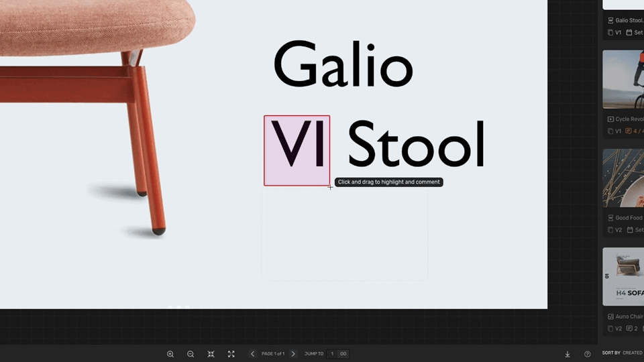Click the Galio Stool file title
This screenshot has height=362, width=644.
point(629,21)
